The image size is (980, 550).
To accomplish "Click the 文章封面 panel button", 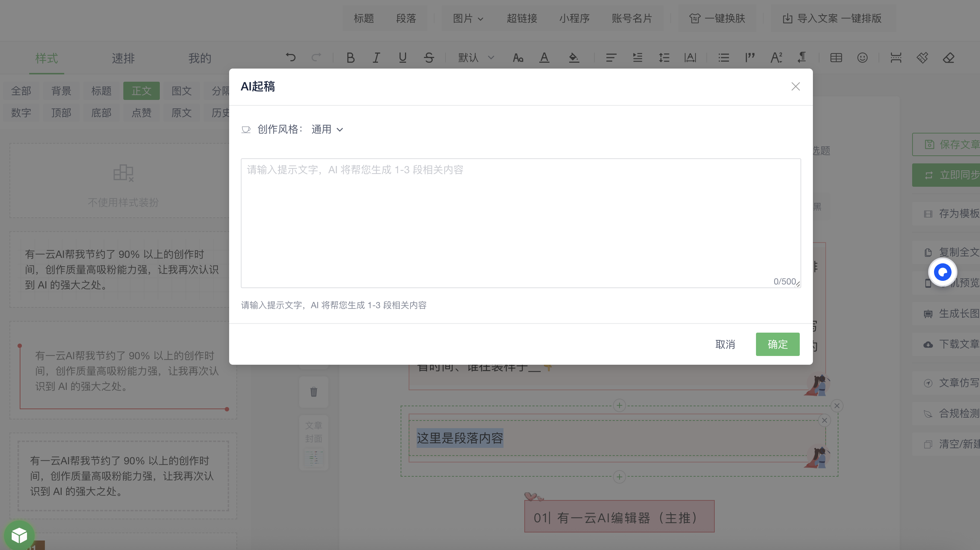I will pyautogui.click(x=313, y=443).
